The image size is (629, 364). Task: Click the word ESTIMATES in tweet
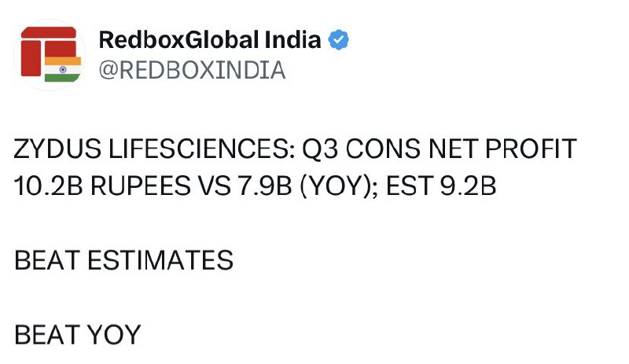tap(160, 260)
